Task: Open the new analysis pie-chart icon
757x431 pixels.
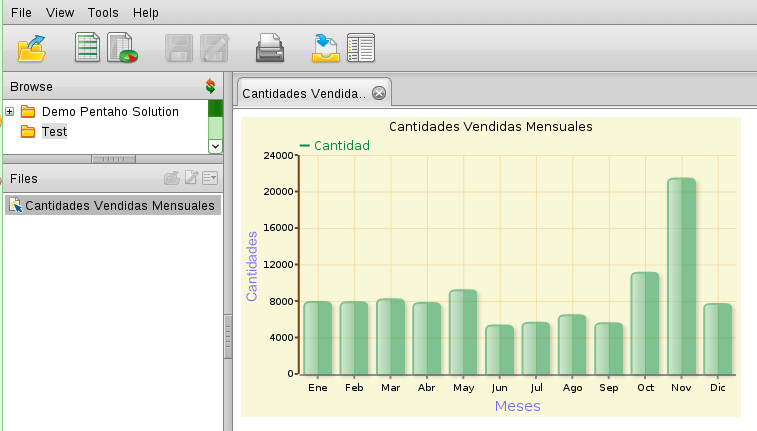Action: [122, 47]
